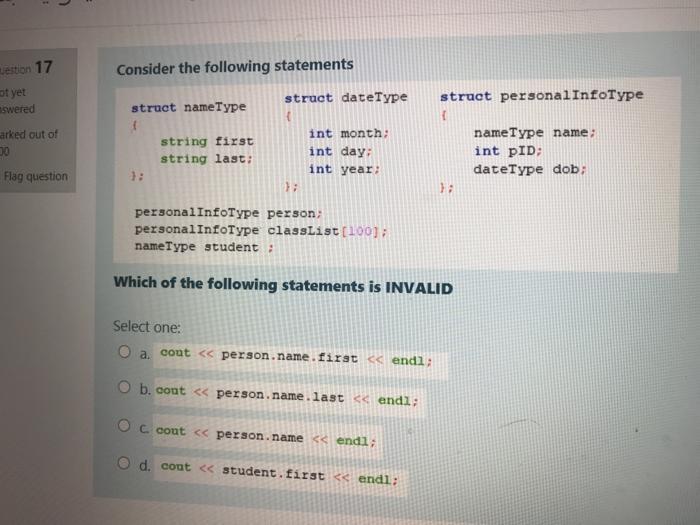Click the 'struct dateType' declaration
This screenshot has height=525, width=700.
346,97
